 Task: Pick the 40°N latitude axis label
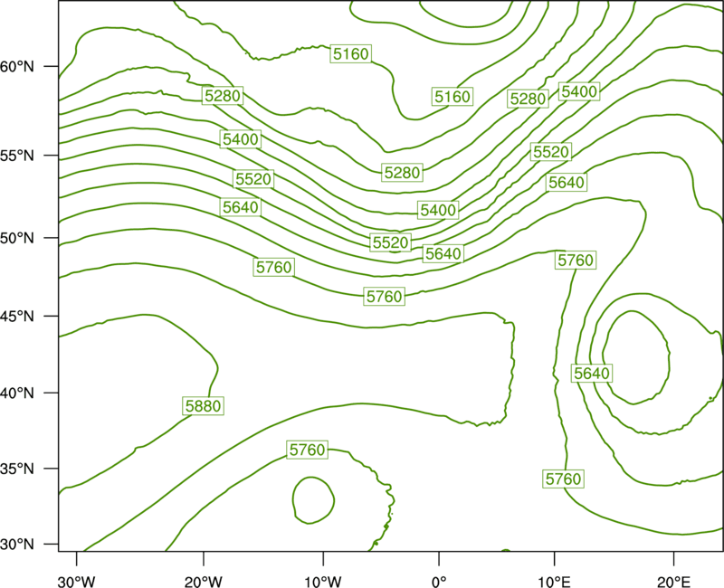[x=17, y=394]
